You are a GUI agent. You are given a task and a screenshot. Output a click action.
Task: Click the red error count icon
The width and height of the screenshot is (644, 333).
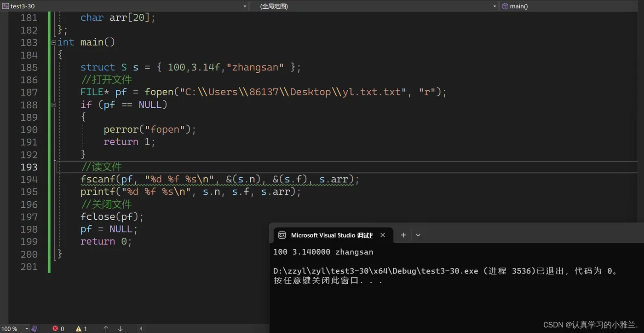(x=55, y=328)
